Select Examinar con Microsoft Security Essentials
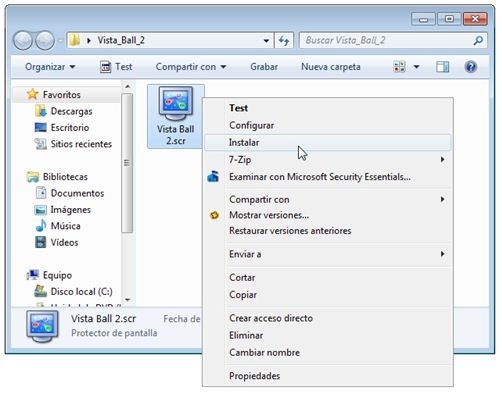This screenshot has height=395, width=502. click(327, 177)
